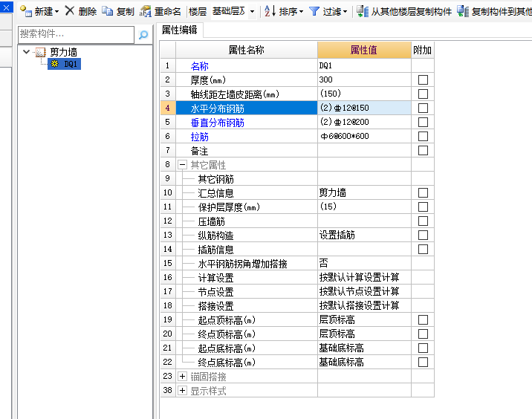Image resolution: width=532 pixels, height=419 pixels.
Task: Click the 重命名 button label
Action: pyautogui.click(x=168, y=12)
